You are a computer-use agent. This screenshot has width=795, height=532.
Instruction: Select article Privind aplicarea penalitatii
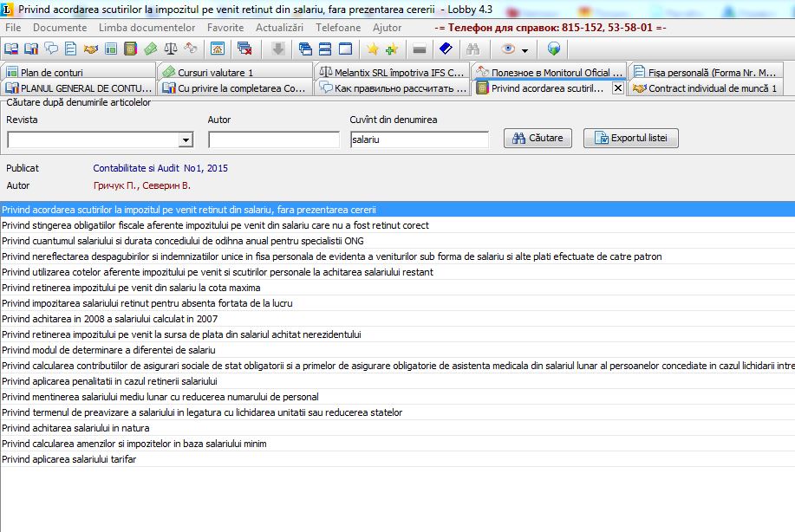click(397, 381)
